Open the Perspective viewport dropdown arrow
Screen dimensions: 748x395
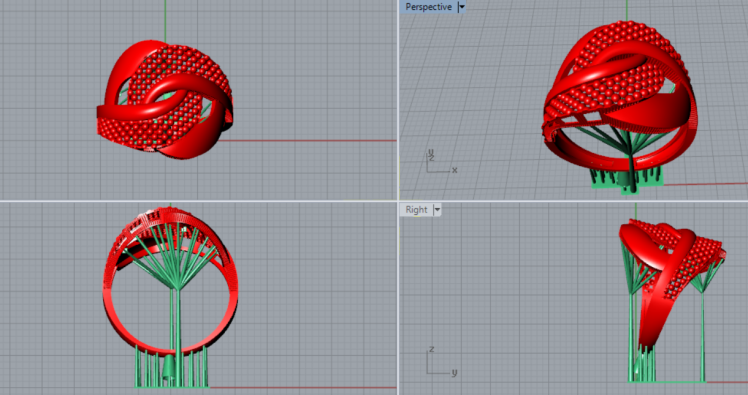(x=461, y=7)
